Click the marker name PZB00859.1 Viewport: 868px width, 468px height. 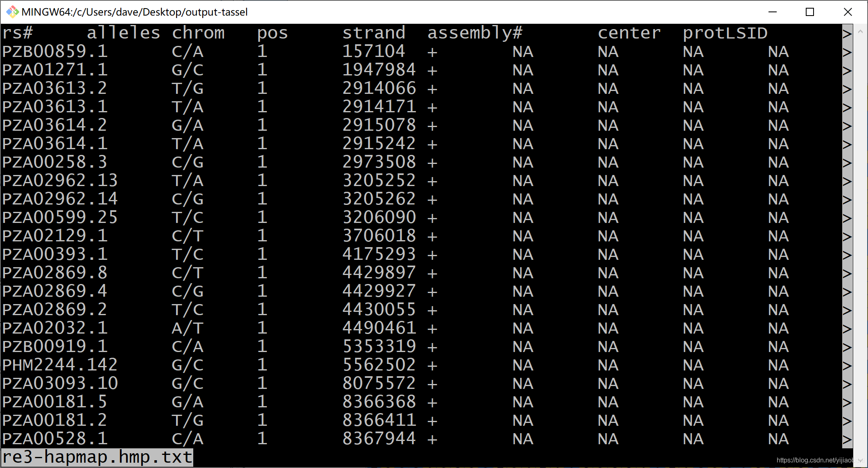click(x=55, y=52)
